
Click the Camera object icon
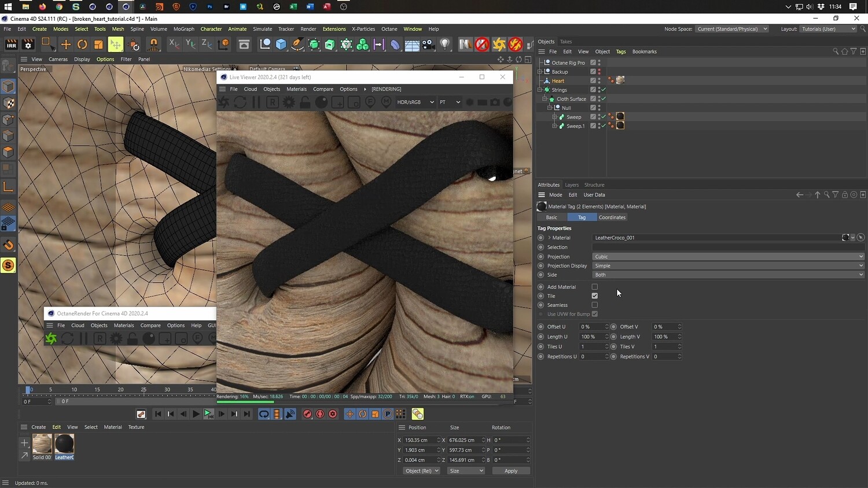coord(428,45)
